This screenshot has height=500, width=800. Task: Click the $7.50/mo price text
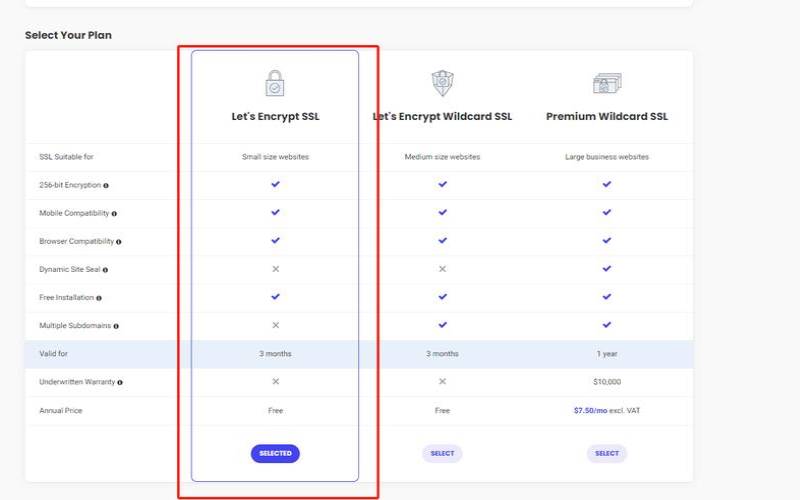pyautogui.click(x=591, y=410)
